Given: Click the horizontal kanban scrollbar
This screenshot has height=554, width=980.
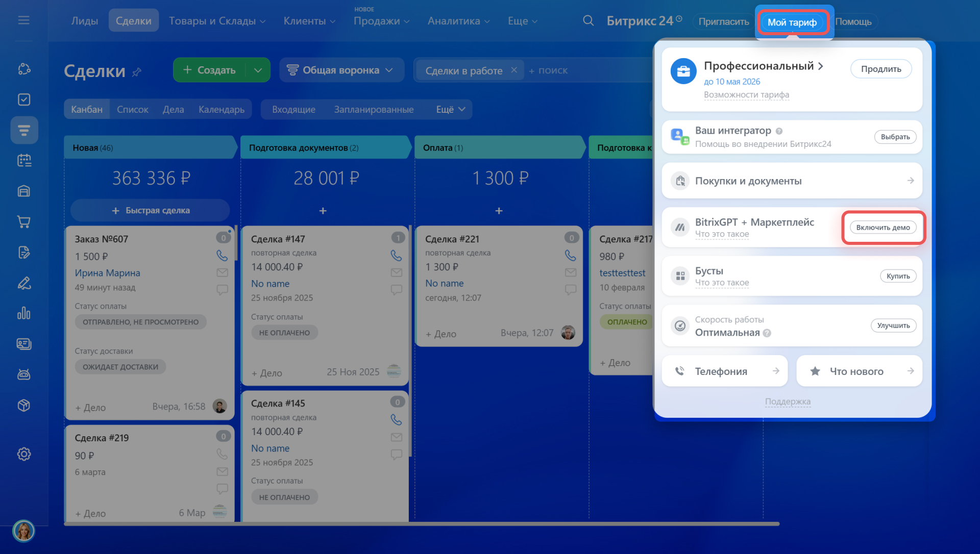Looking at the screenshot, I should [421, 524].
